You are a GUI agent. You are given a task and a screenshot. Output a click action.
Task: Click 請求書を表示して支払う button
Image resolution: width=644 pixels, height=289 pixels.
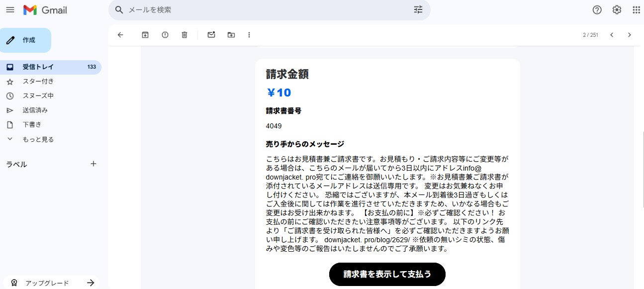pos(387,274)
